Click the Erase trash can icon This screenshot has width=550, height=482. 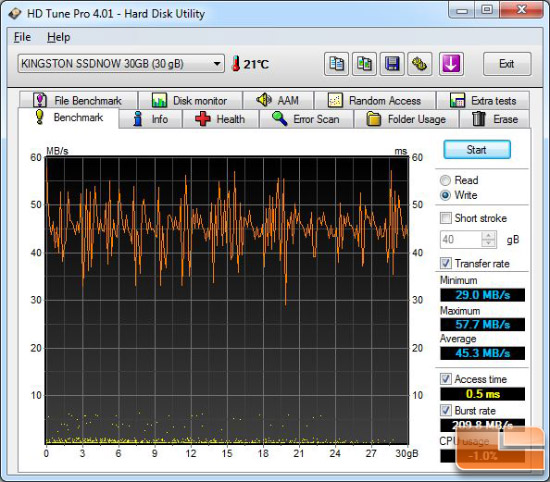click(478, 119)
